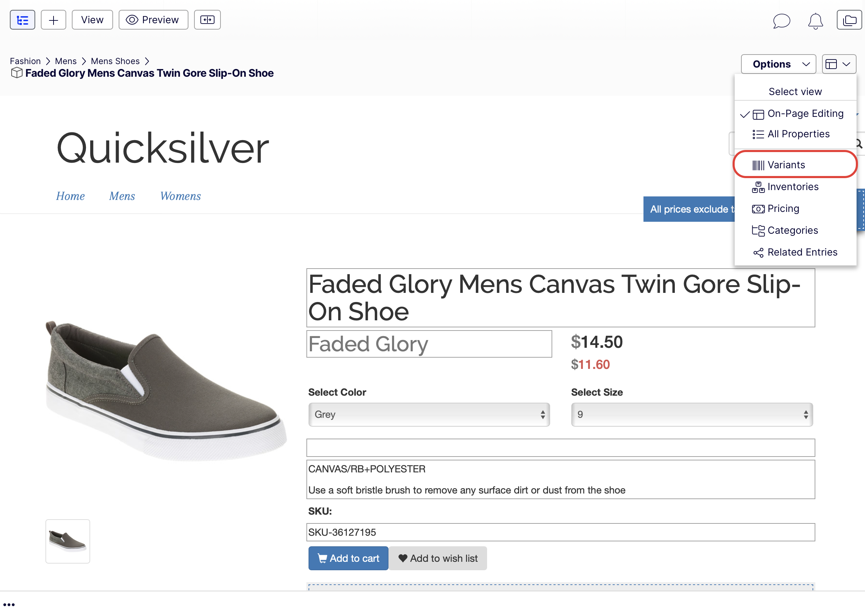Viewport: 865px width, 616px height.
Task: Collapse the view switcher dropdown
Action: pyautogui.click(x=839, y=64)
